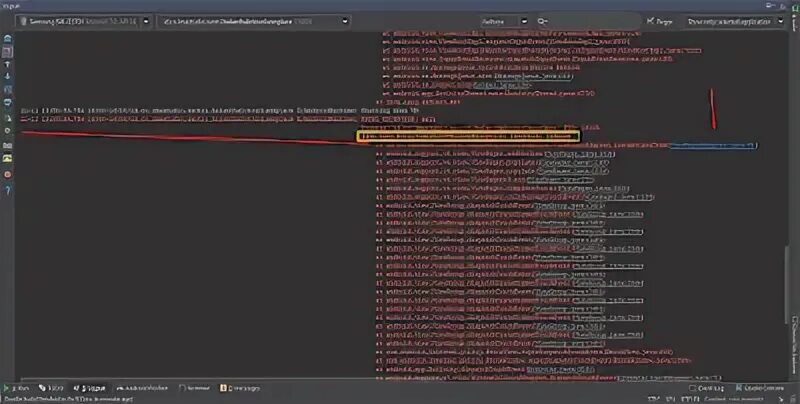800x404 pixels.
Task: Open the logcat panel settings gear at top right
Action: 771,5
